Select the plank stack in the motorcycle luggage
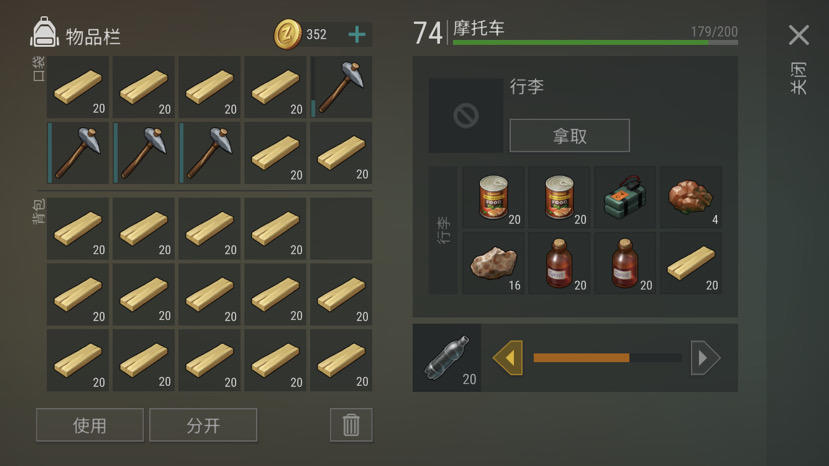829x466 pixels. pyautogui.click(x=690, y=263)
